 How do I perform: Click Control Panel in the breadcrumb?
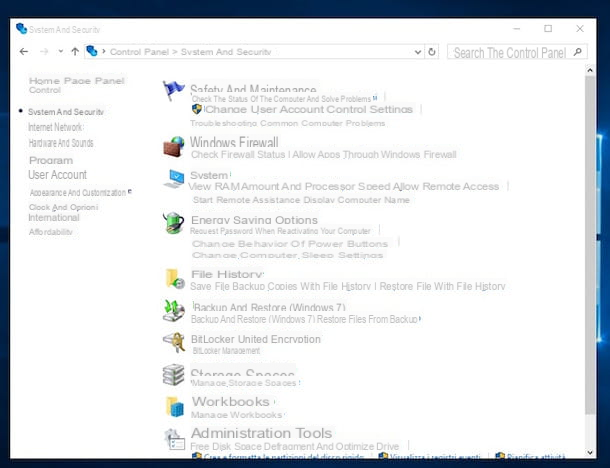click(x=139, y=52)
